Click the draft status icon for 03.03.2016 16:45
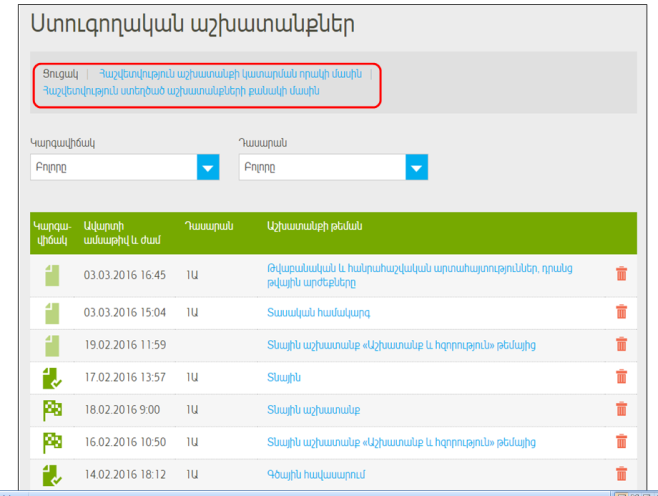This screenshot has height=496, width=658. (x=52, y=275)
